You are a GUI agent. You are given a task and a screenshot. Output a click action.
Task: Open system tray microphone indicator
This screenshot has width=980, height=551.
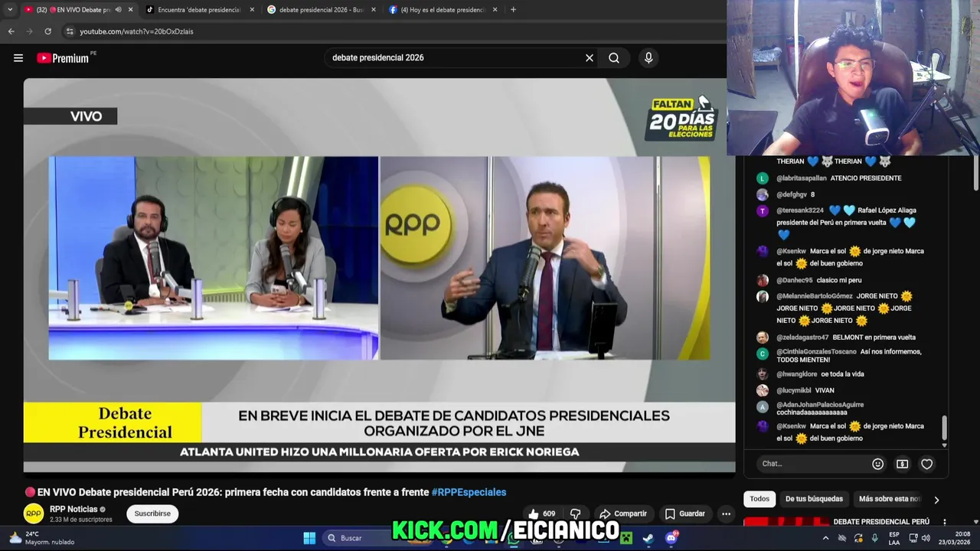(874, 538)
